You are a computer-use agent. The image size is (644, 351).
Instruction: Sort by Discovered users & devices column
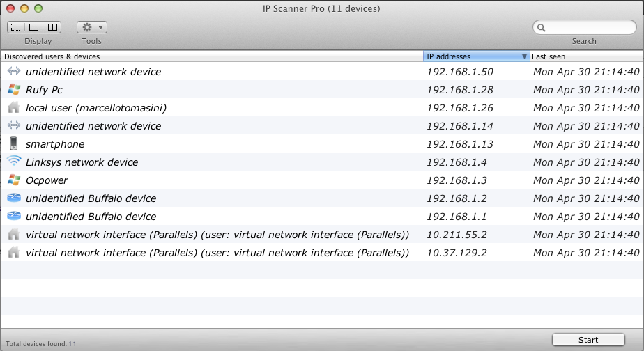(x=209, y=56)
